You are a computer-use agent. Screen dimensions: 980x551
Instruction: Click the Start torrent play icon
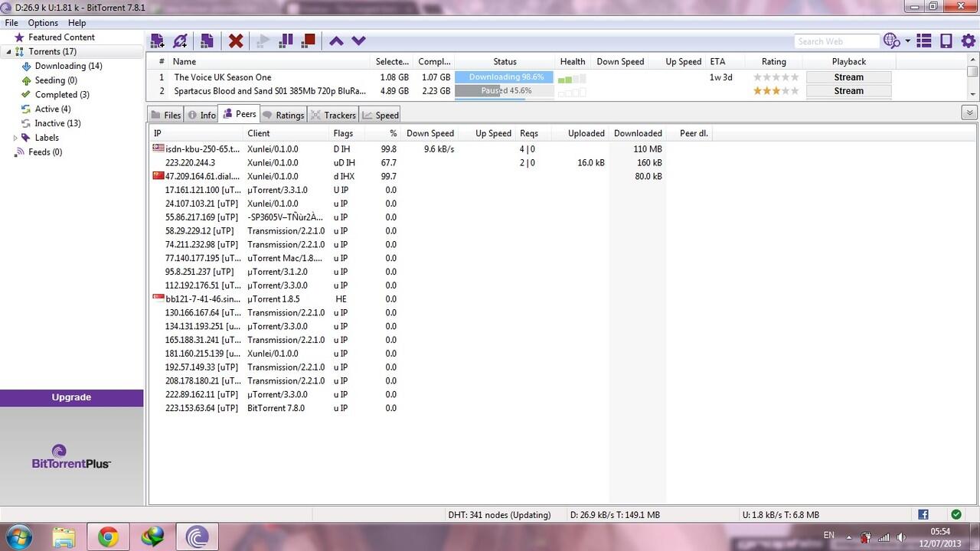(263, 41)
